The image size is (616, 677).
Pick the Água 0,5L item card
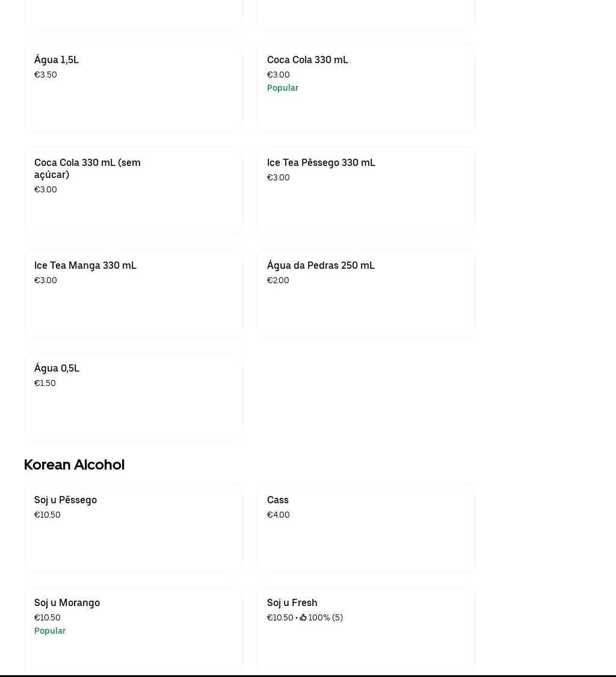(133, 396)
